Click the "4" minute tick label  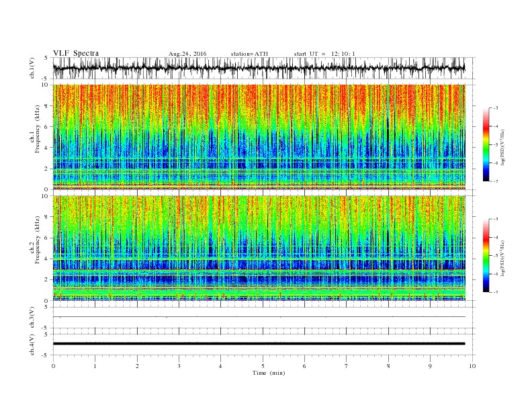(221, 366)
